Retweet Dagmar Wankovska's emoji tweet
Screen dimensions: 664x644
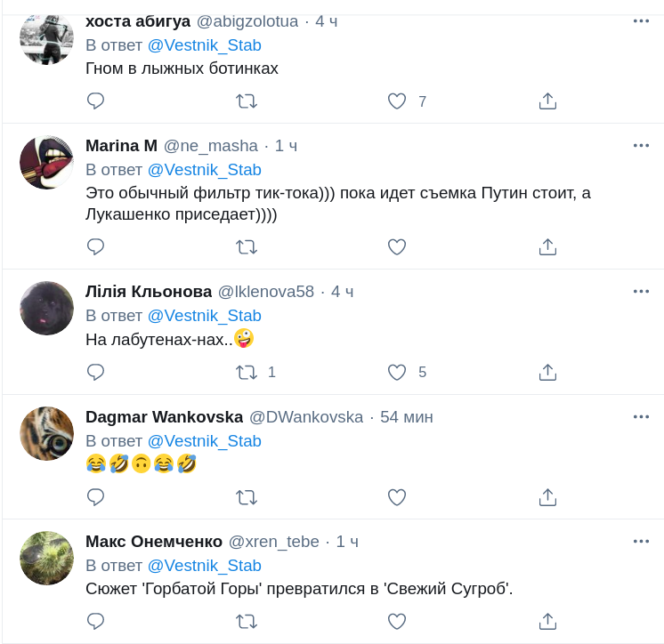click(x=247, y=496)
